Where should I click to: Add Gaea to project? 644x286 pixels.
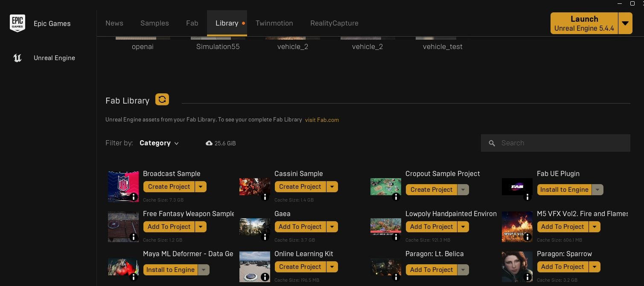[x=300, y=227]
